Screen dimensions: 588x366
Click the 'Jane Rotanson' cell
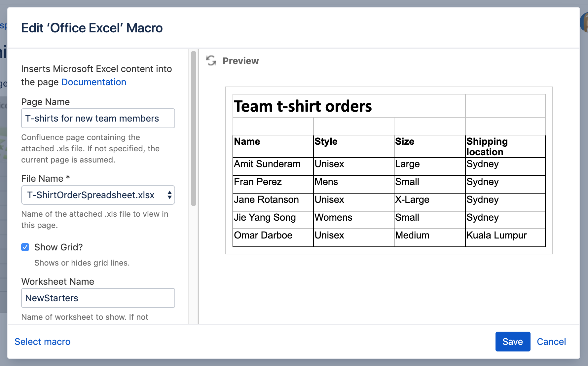(273, 202)
